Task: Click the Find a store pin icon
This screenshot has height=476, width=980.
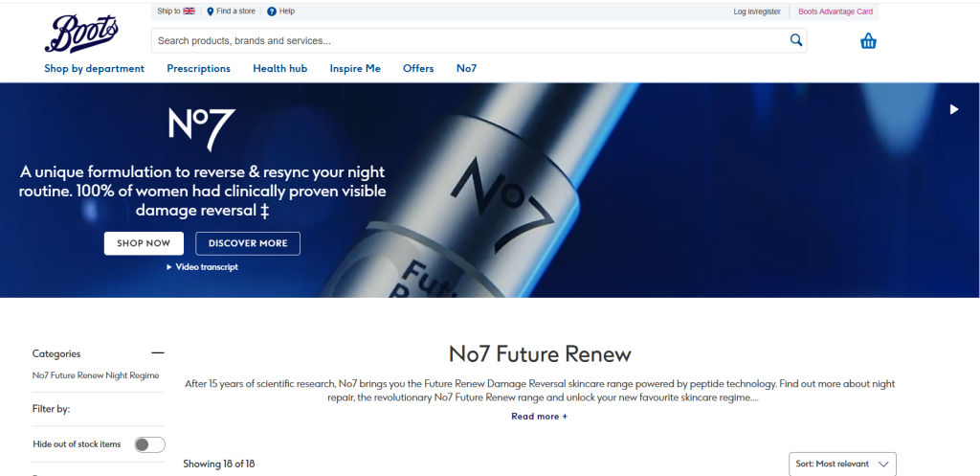Action: point(210,11)
